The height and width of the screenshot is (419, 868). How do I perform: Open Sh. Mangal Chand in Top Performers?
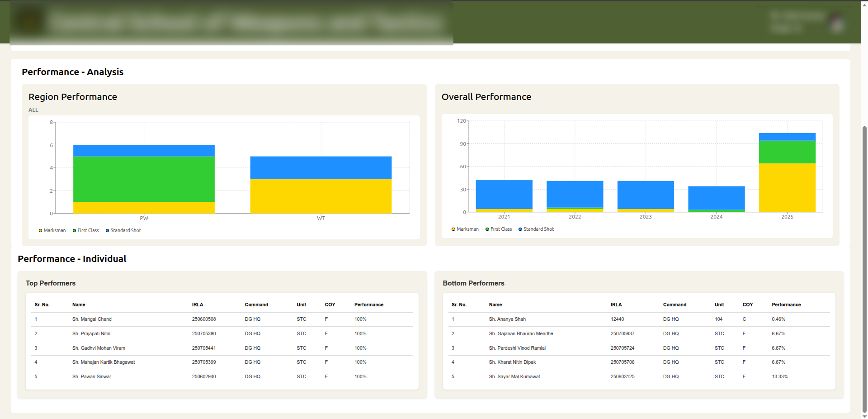92,319
